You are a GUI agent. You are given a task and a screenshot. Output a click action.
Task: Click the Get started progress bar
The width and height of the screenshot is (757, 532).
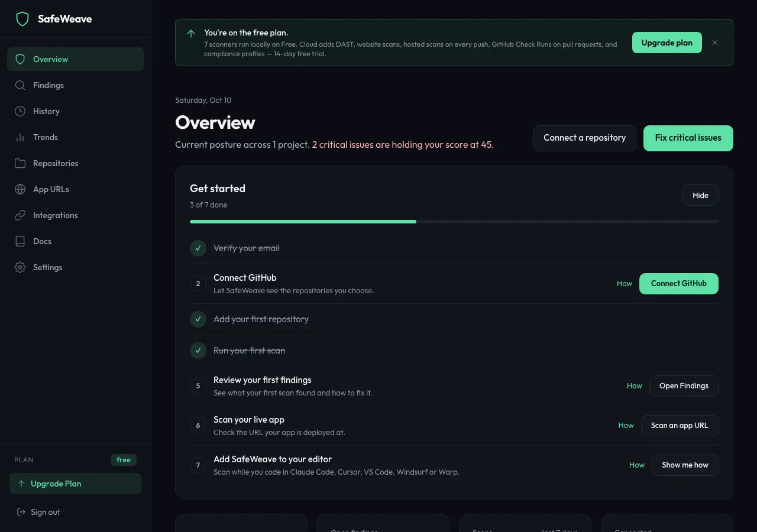454,222
